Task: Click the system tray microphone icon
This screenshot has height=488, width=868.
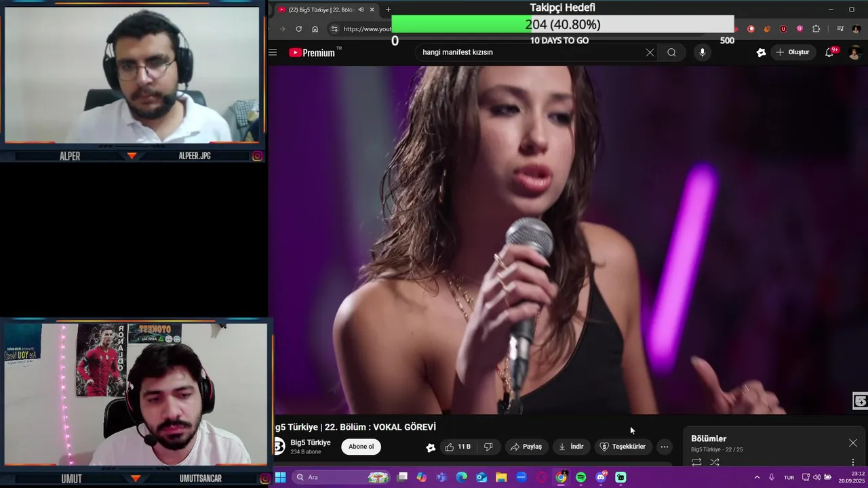Action: coord(771,477)
